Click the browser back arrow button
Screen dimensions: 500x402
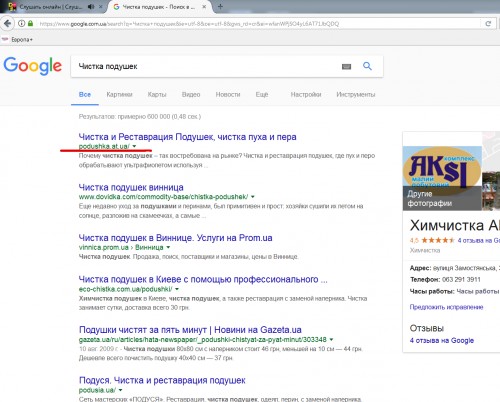click(x=7, y=23)
